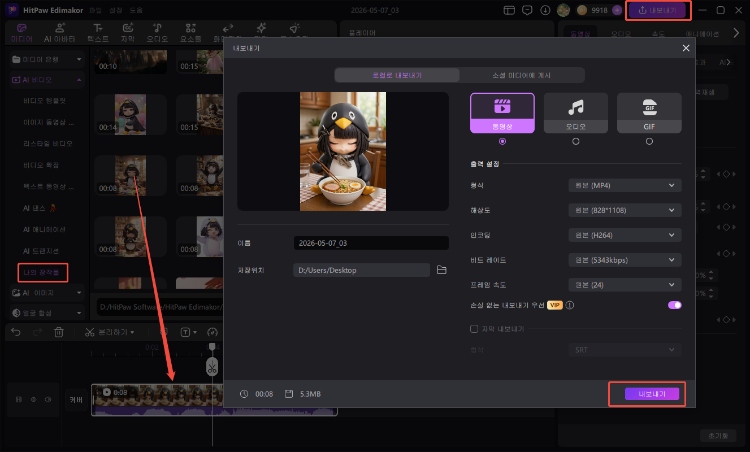Screen dimensions: 750x452
Task: Click the feedback message icon in title bar
Action: tap(527, 10)
